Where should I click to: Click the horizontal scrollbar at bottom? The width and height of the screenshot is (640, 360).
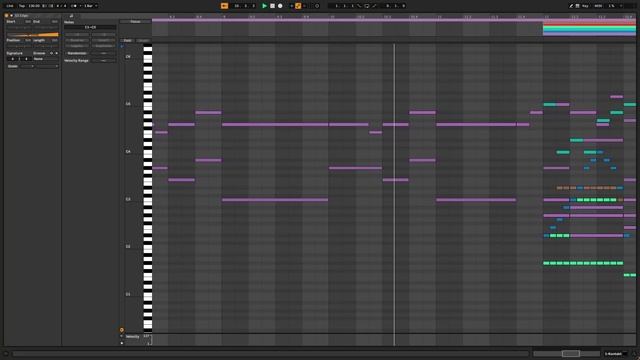(x=271, y=354)
